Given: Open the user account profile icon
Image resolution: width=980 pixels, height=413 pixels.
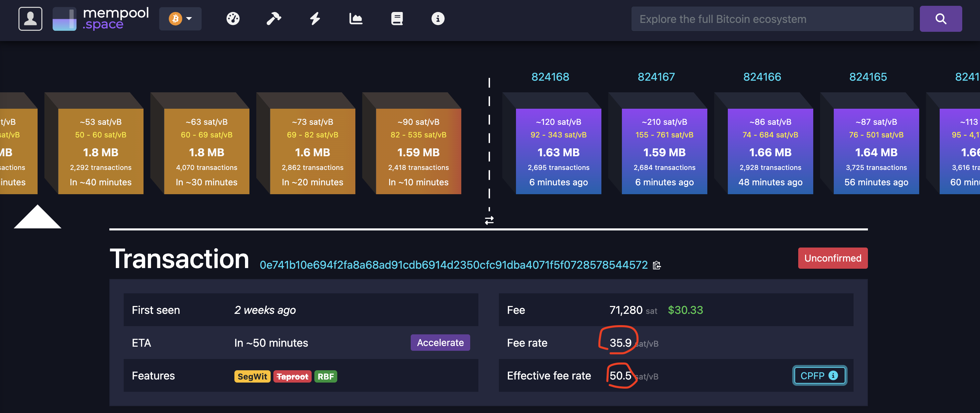Looking at the screenshot, I should [x=30, y=19].
